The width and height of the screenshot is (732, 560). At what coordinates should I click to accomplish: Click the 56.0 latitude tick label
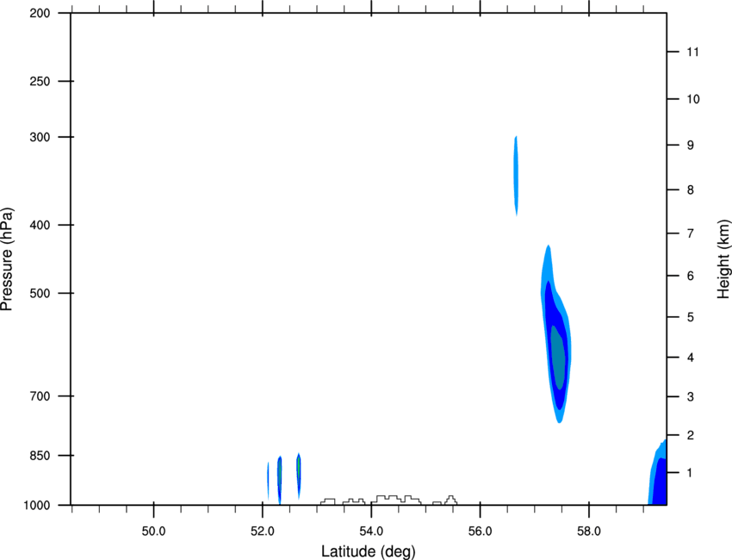(x=480, y=532)
